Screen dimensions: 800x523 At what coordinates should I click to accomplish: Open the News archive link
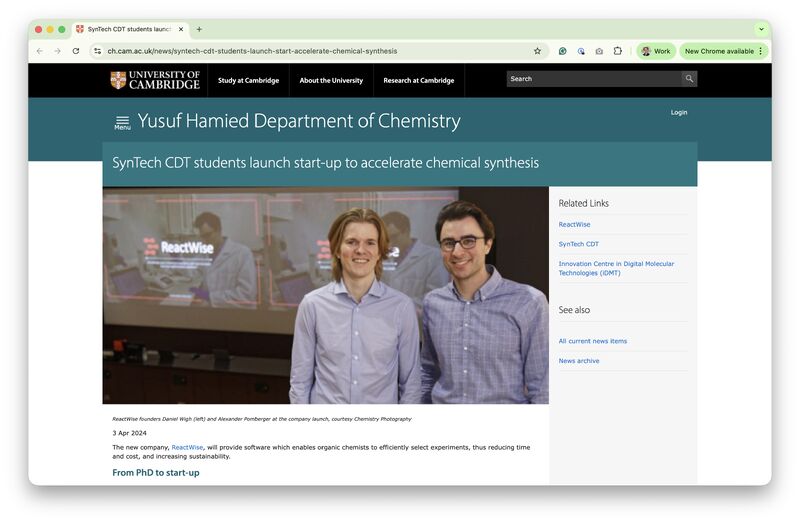(x=579, y=361)
